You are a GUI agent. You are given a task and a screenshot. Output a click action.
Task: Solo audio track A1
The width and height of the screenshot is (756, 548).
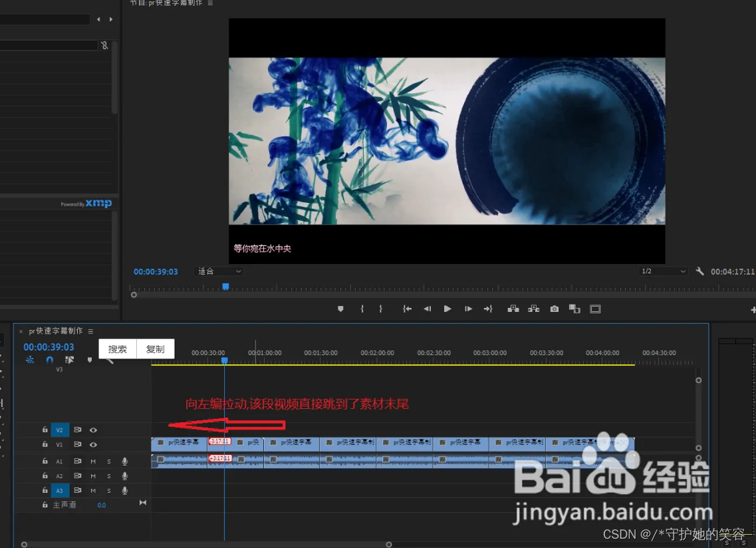click(x=109, y=462)
